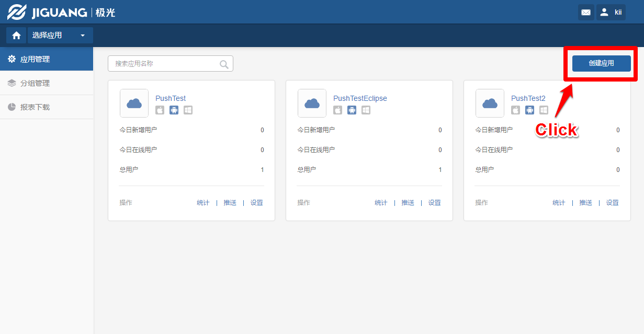This screenshot has width=644, height=334.
Task: Click 总用户 label in PushTest2 card
Action: click(x=485, y=170)
